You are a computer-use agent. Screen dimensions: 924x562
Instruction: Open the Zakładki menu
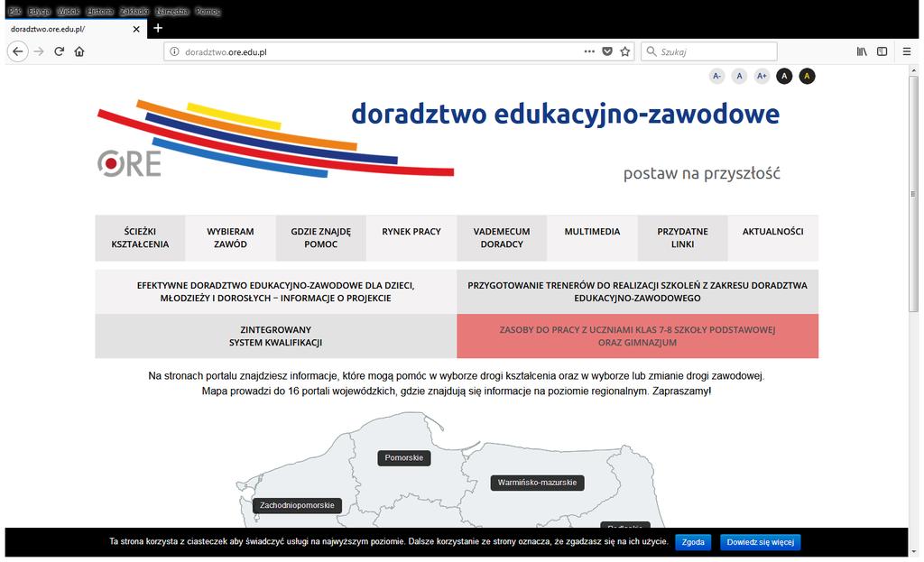pos(134,11)
